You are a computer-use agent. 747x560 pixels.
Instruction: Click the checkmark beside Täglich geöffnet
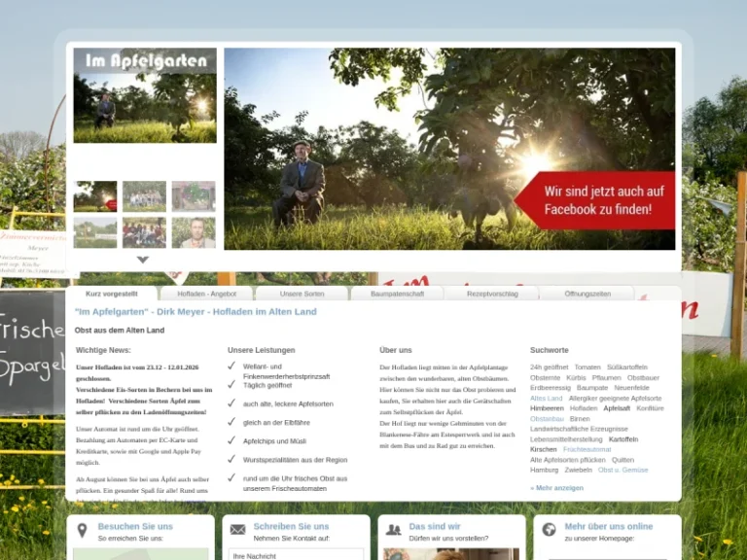point(231,384)
